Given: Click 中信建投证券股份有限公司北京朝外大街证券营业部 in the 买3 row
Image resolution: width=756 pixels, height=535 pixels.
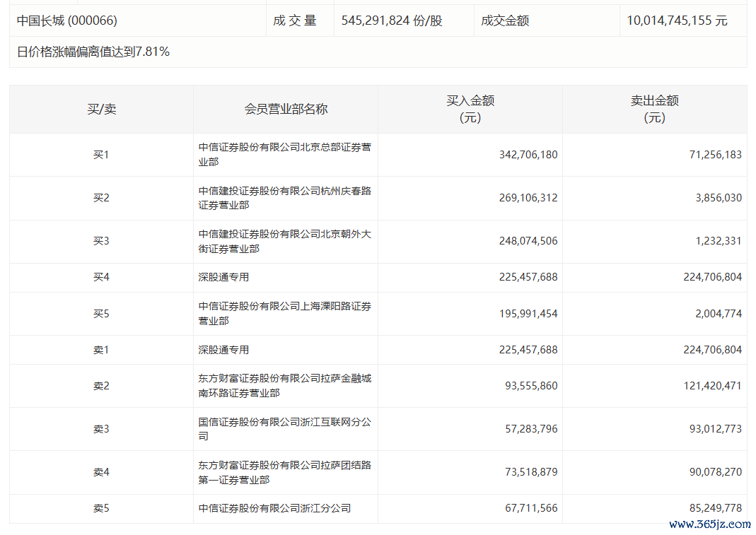Looking at the screenshot, I should coord(285,241).
